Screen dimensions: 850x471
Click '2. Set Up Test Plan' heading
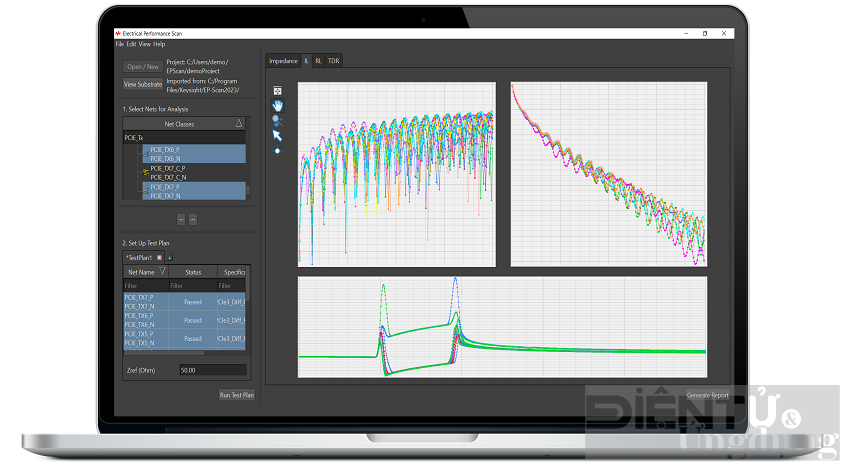pyautogui.click(x=146, y=243)
